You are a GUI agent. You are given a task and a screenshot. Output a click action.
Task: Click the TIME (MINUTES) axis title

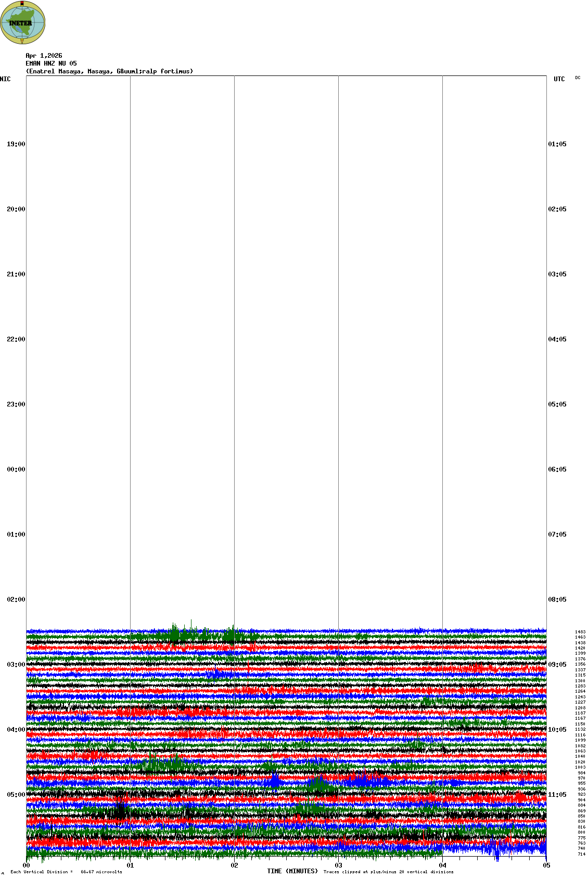[292, 871]
